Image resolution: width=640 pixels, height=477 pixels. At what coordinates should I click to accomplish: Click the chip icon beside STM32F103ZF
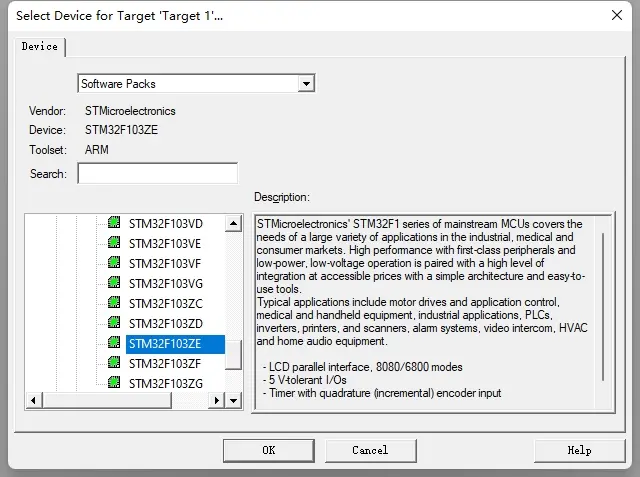click(114, 363)
